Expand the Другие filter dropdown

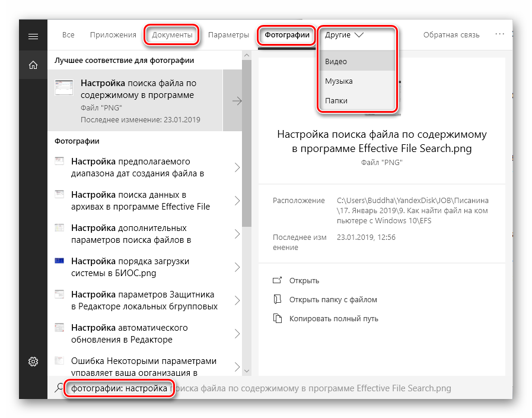[344, 35]
